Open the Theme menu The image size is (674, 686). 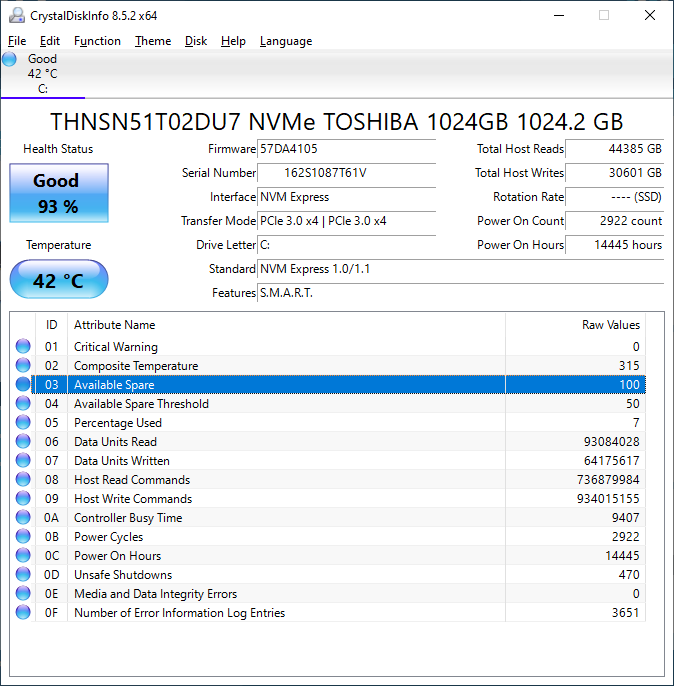point(153,41)
